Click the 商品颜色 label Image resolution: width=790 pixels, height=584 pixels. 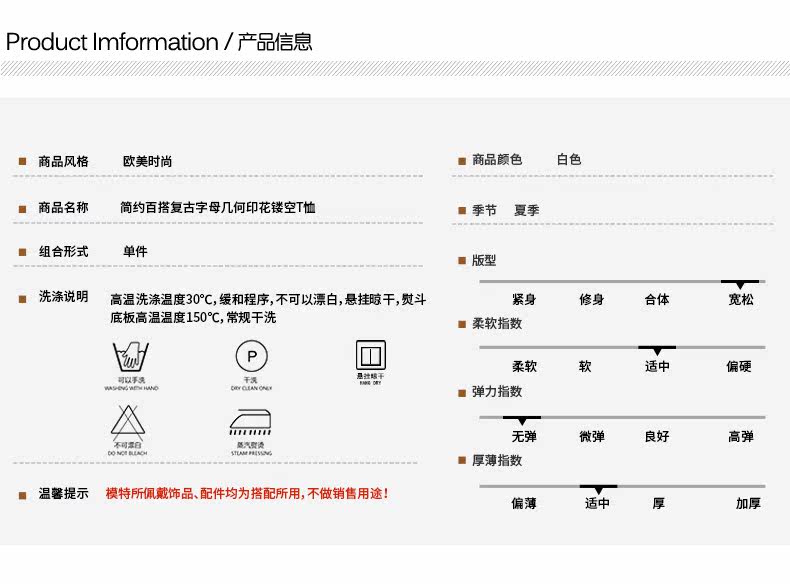pyautogui.click(x=497, y=160)
